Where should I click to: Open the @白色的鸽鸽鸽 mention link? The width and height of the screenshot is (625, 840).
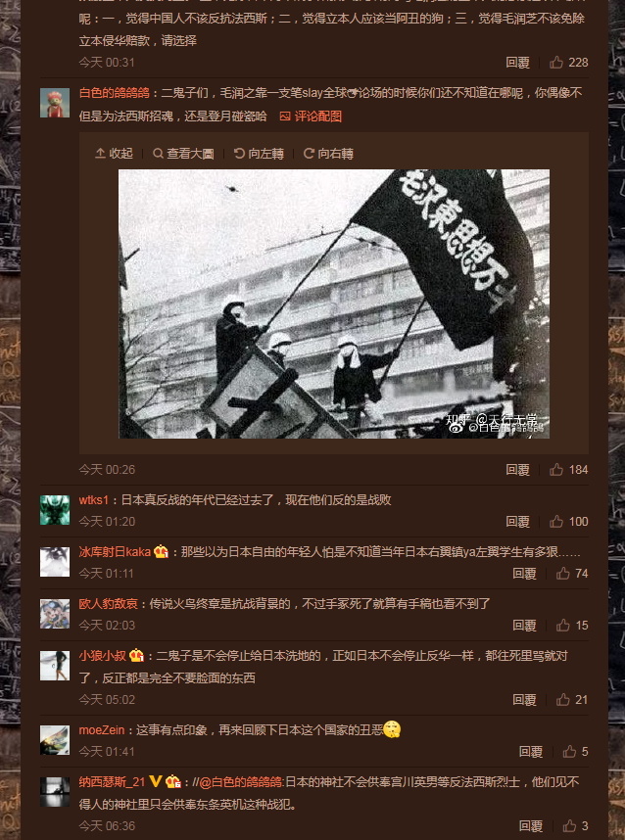coord(241,782)
